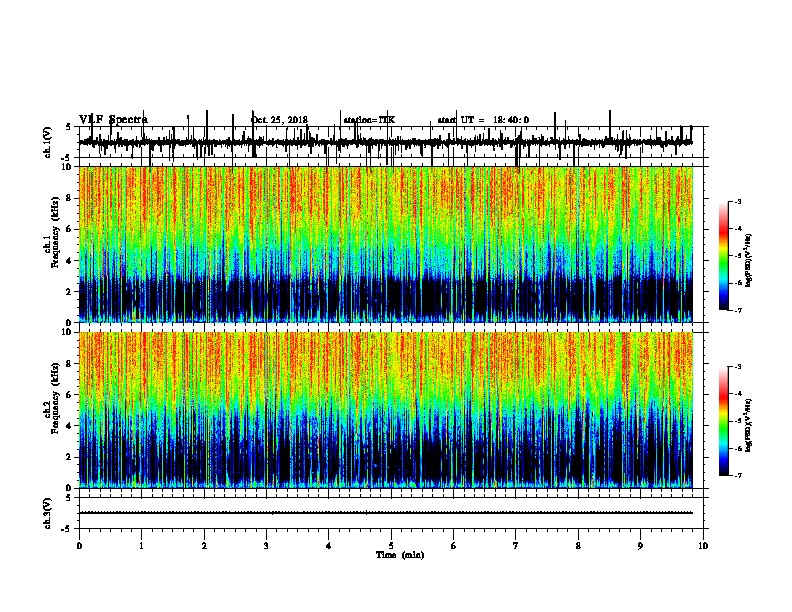Image resolution: width=792 pixels, height=612 pixels.
Task: Click time axis tick label '5'
Action: point(391,546)
